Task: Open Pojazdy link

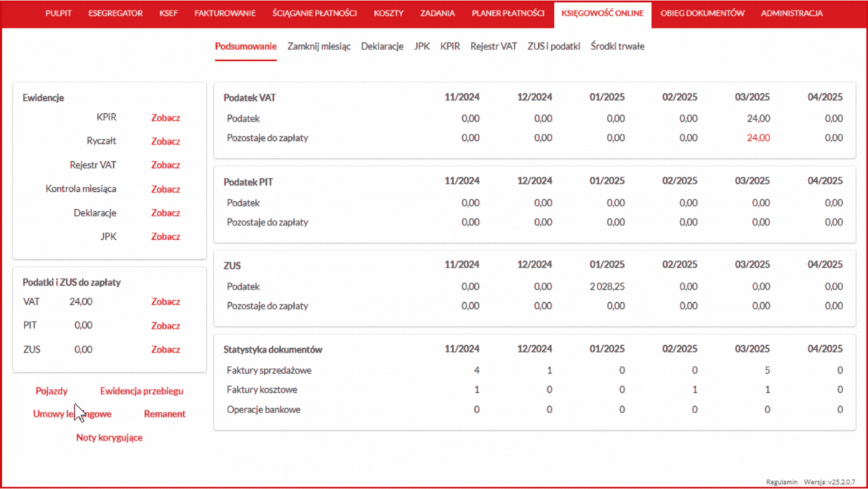Action: pos(52,391)
